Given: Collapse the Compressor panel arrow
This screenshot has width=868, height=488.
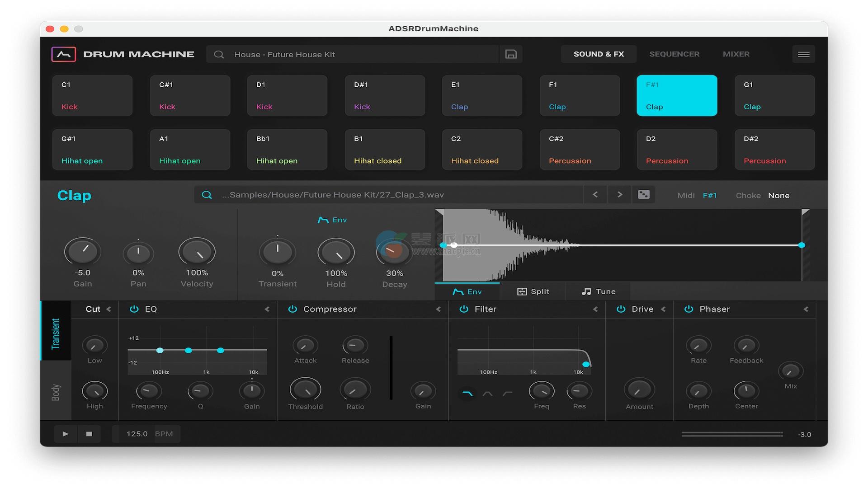Looking at the screenshot, I should [438, 310].
